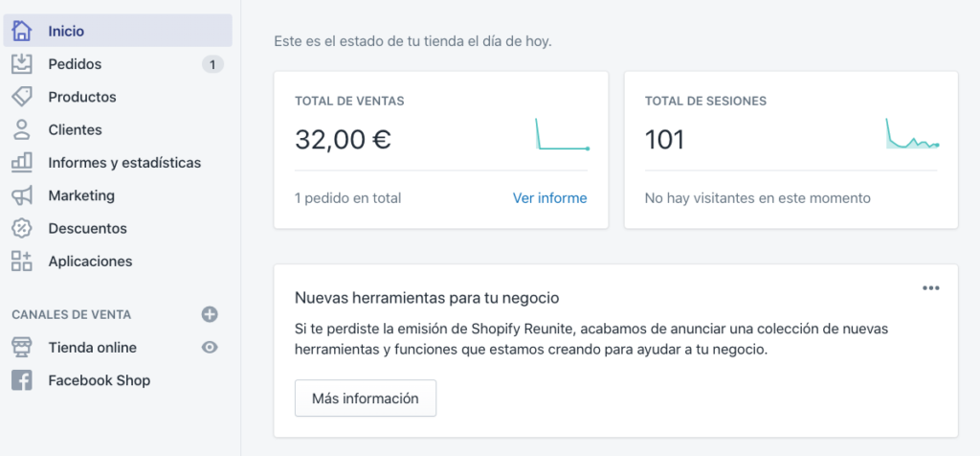This screenshot has height=456, width=980.
Task: Open the three-dots menu on tools card
Action: [x=931, y=288]
